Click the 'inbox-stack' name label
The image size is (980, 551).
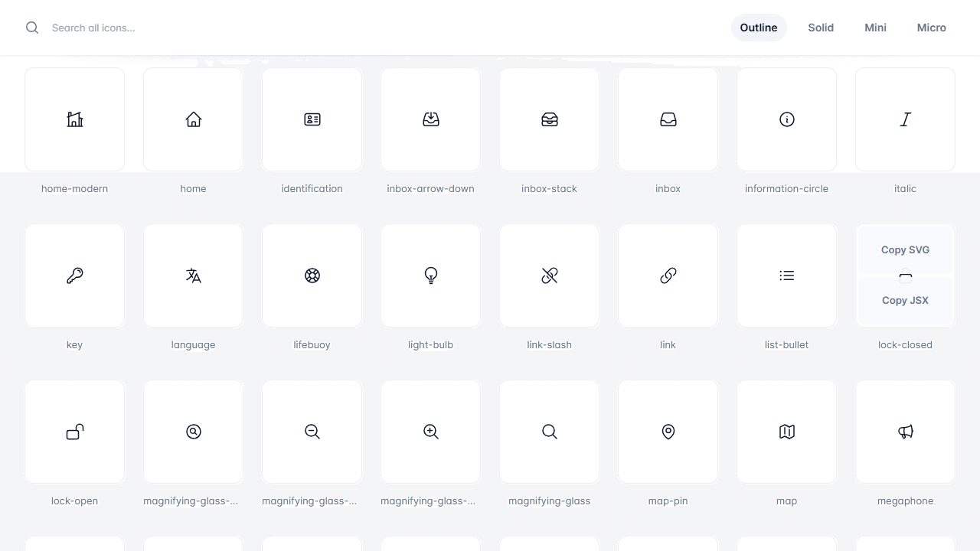pos(549,189)
